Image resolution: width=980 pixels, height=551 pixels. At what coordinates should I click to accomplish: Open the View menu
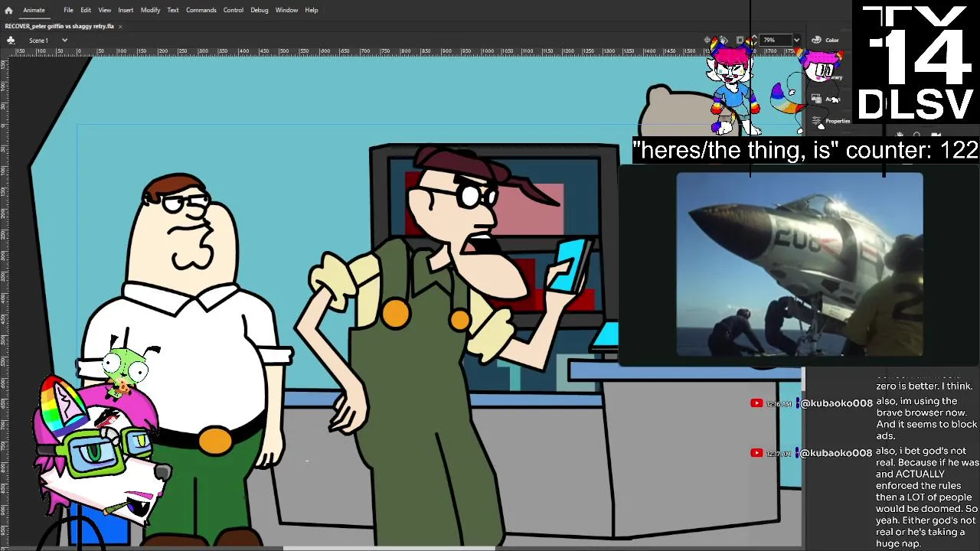click(x=105, y=10)
